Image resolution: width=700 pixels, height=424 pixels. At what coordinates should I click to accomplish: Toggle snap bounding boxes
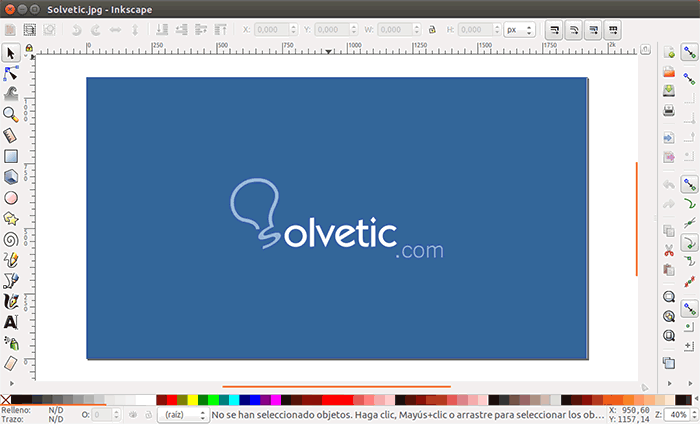(x=689, y=79)
